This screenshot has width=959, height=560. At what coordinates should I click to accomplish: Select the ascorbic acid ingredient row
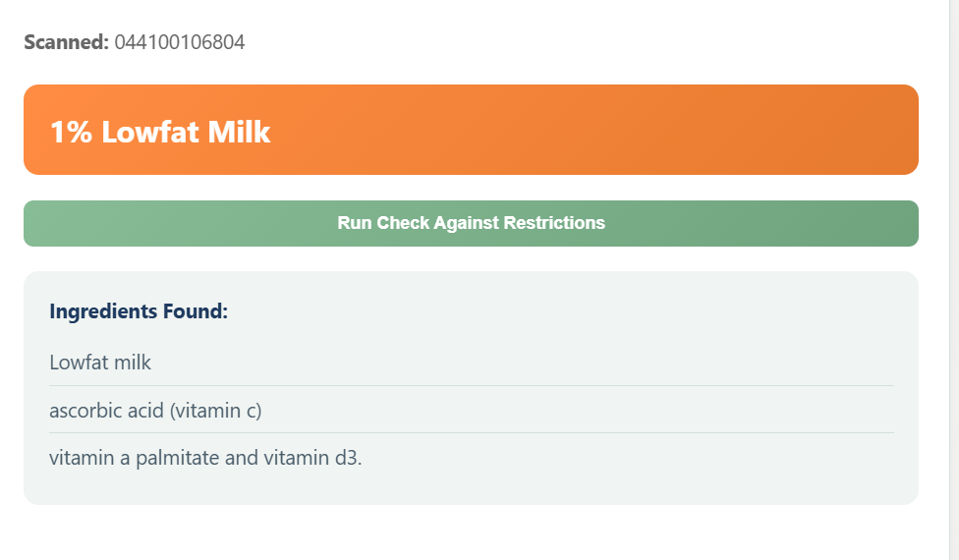click(x=472, y=411)
